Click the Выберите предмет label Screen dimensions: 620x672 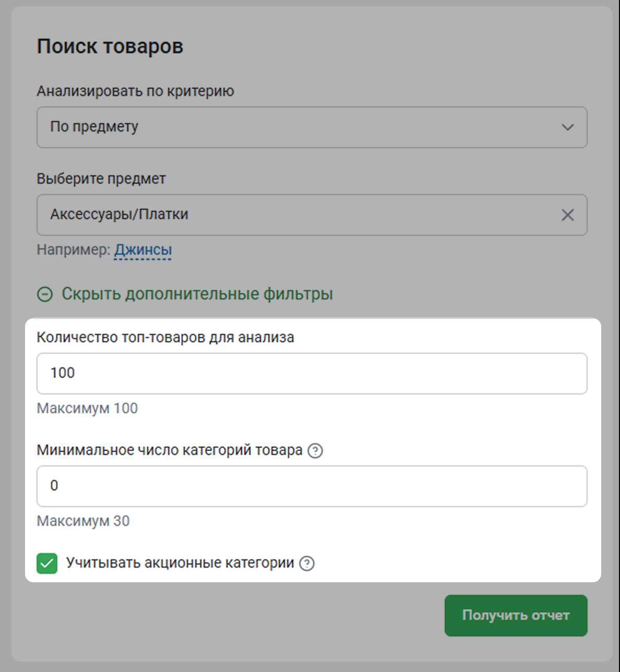coord(101,179)
